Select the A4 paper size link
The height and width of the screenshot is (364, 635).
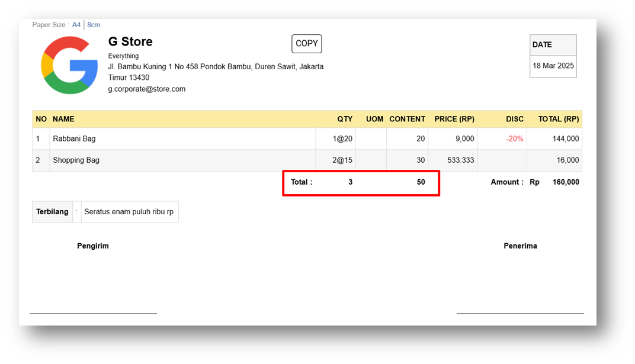click(x=76, y=25)
